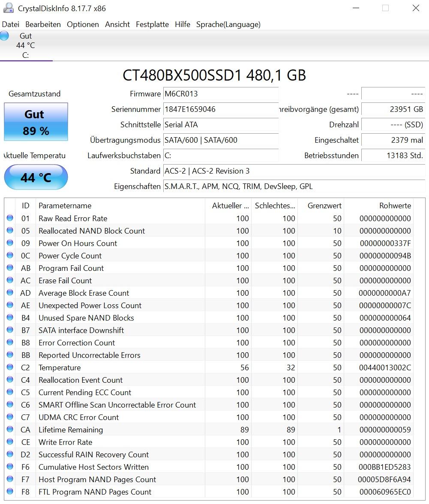This screenshot has height=504, width=429.
Task: Click the status orb for Program Fail Count
Action: 10,268
